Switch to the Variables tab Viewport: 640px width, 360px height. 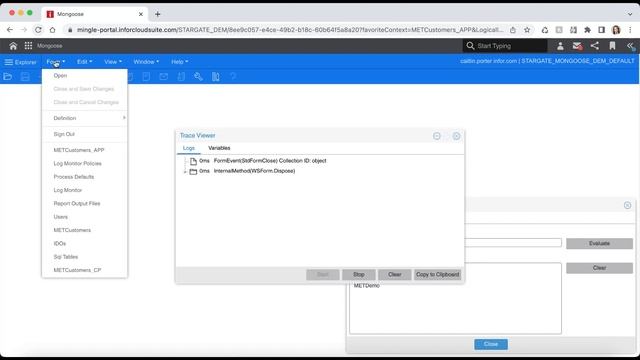219,148
